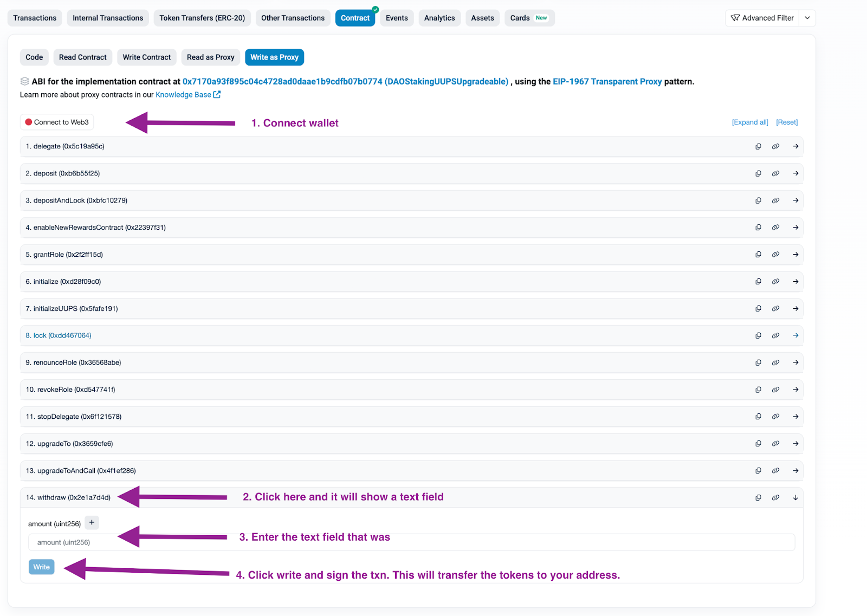
Task: Open the Analytics tab
Action: click(439, 18)
